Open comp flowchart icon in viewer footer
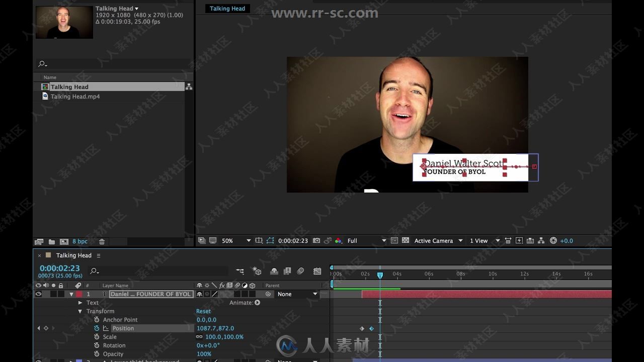The height and width of the screenshot is (362, 644). 541,241
